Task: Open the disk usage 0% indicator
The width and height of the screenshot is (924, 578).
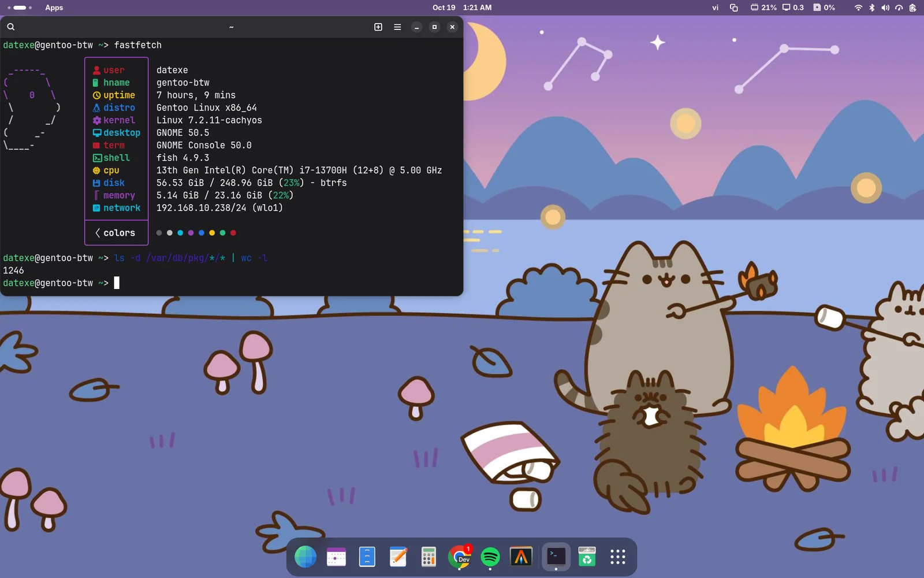Action: tap(824, 8)
